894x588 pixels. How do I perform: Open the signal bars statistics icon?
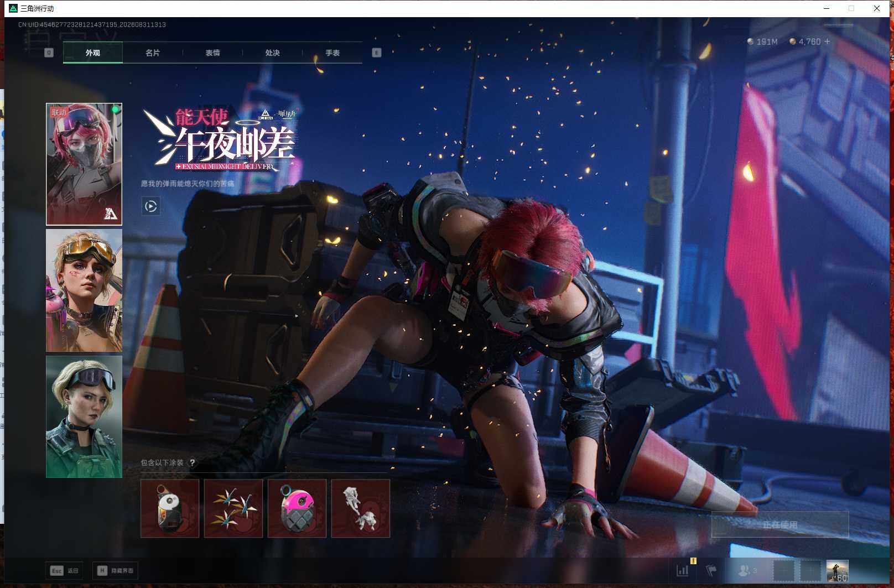pos(683,570)
